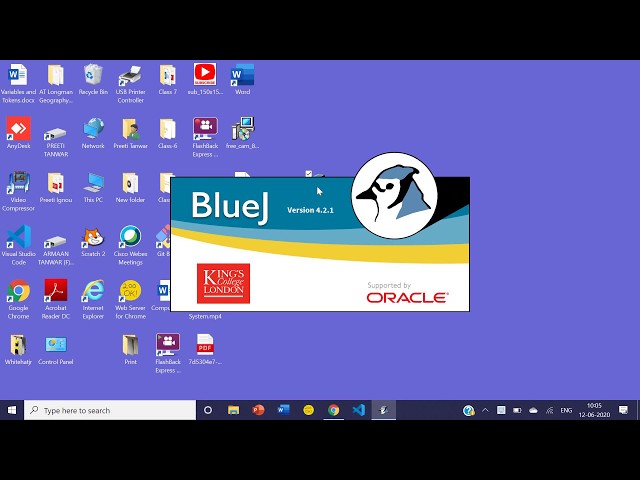Click the Windows Start button

(x=12, y=410)
